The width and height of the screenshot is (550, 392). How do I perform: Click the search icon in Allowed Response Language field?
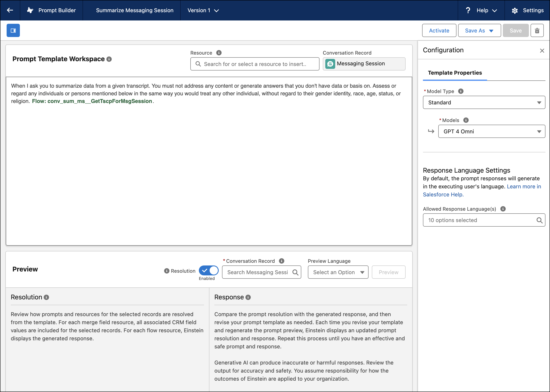(539, 220)
